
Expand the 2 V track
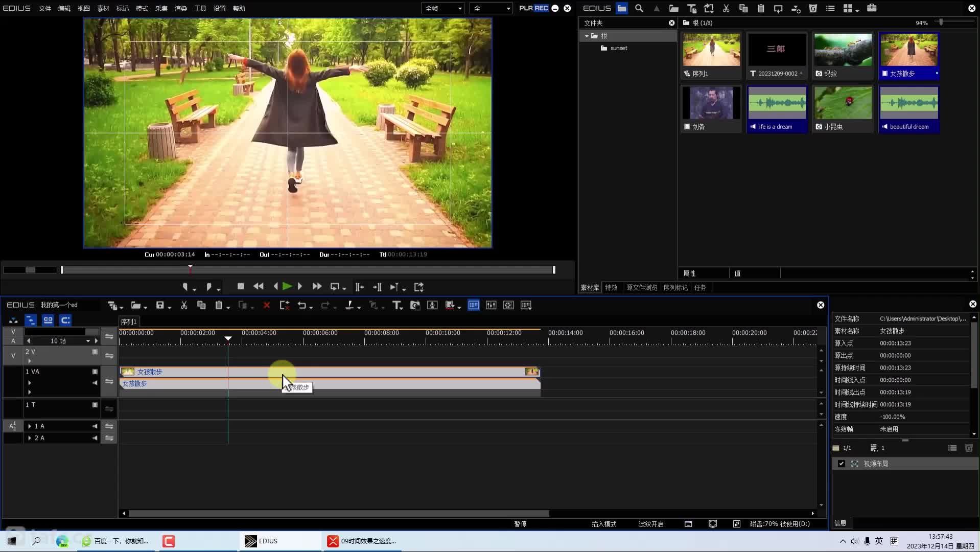tap(29, 361)
